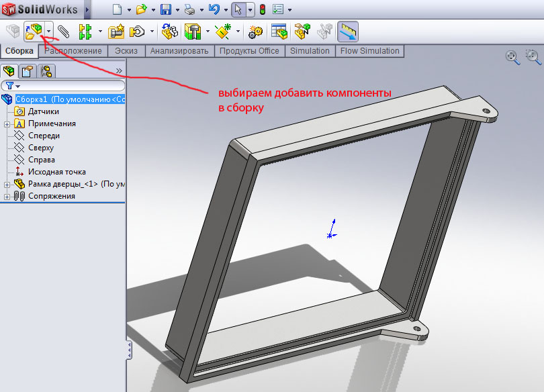Select the Спереди plane in the tree
Screen dimensions: 544x392
point(44,136)
